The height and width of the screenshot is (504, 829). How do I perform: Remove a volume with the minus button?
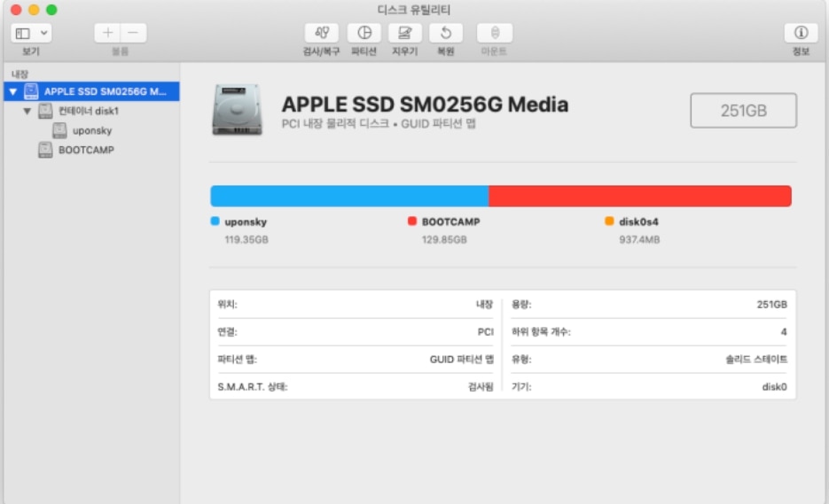[x=133, y=33]
